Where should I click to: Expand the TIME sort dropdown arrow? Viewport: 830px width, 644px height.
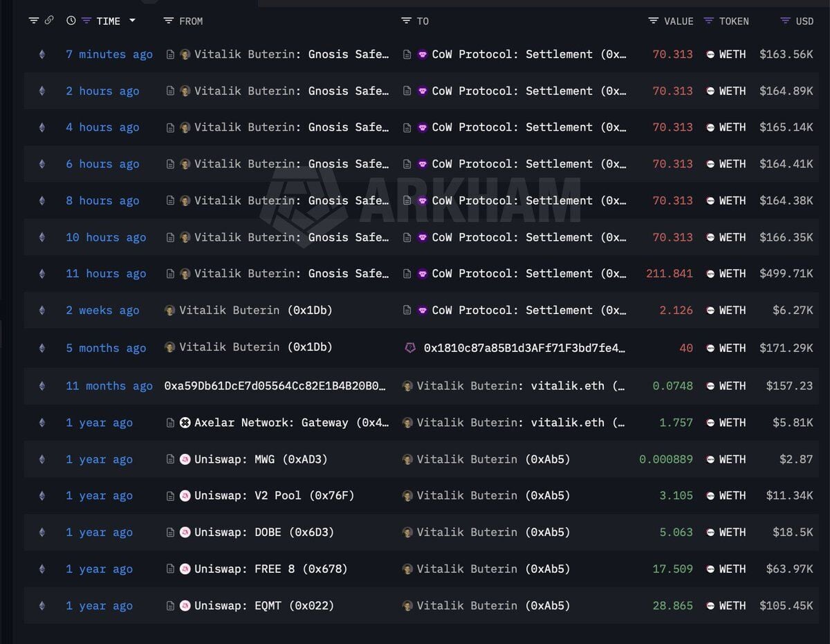pos(132,21)
